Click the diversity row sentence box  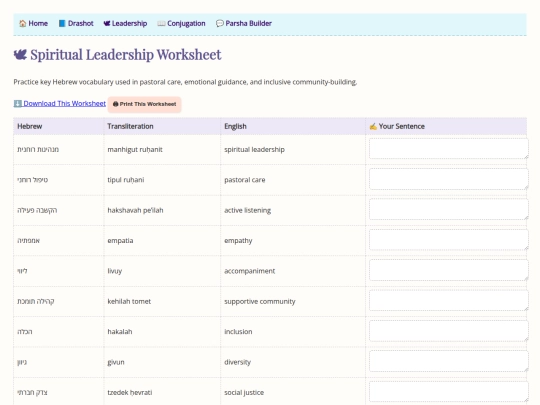(x=449, y=361)
